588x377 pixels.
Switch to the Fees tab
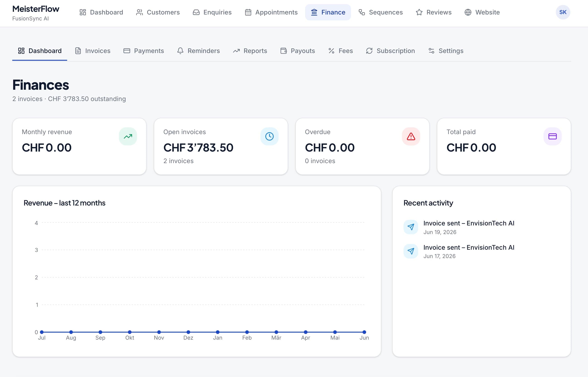coord(341,51)
